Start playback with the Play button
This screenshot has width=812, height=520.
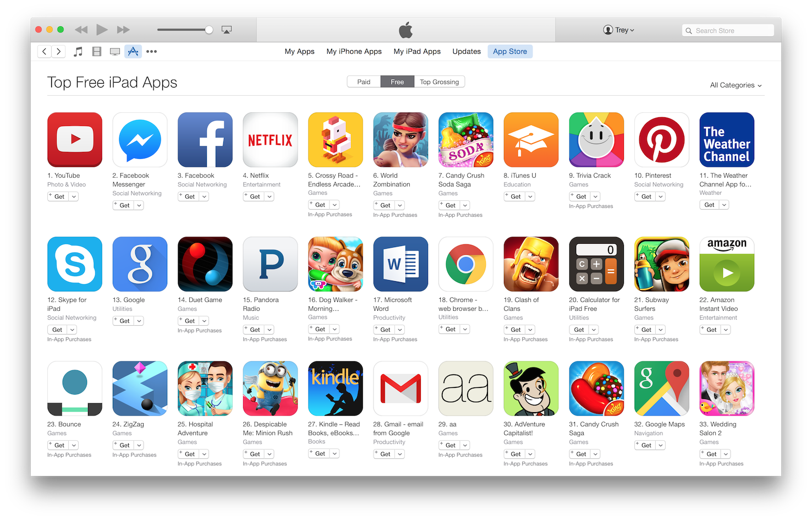tap(102, 30)
